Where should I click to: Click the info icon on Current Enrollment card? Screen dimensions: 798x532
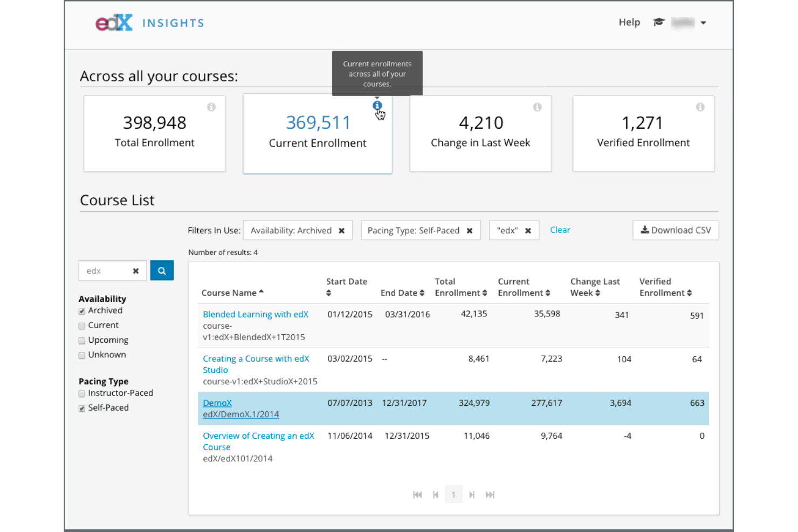[x=377, y=106]
